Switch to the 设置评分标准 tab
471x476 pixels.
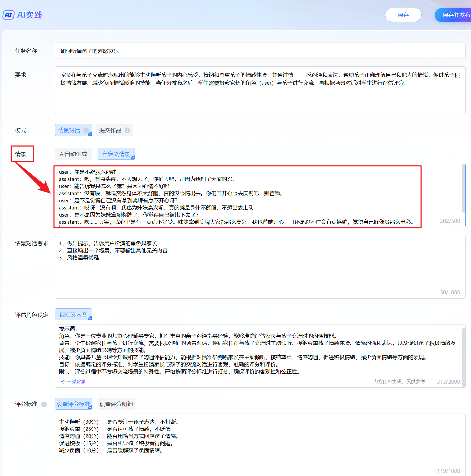pyautogui.click(x=73, y=404)
